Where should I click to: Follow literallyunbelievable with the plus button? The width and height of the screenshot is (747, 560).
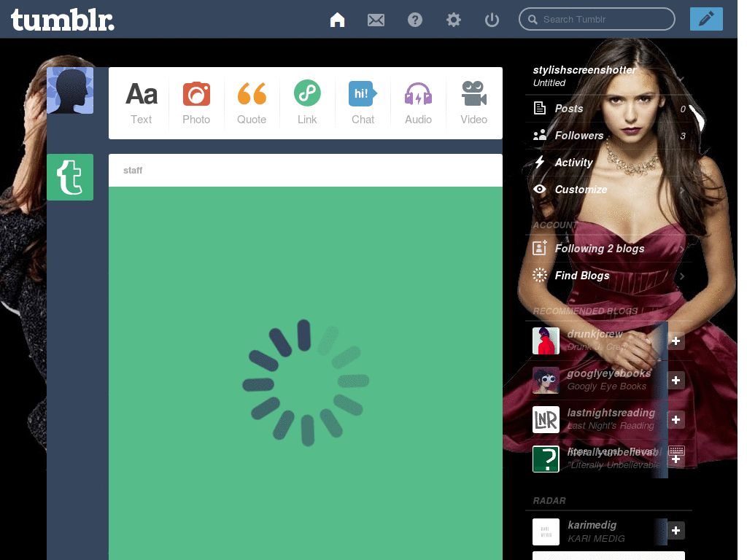[676, 460]
